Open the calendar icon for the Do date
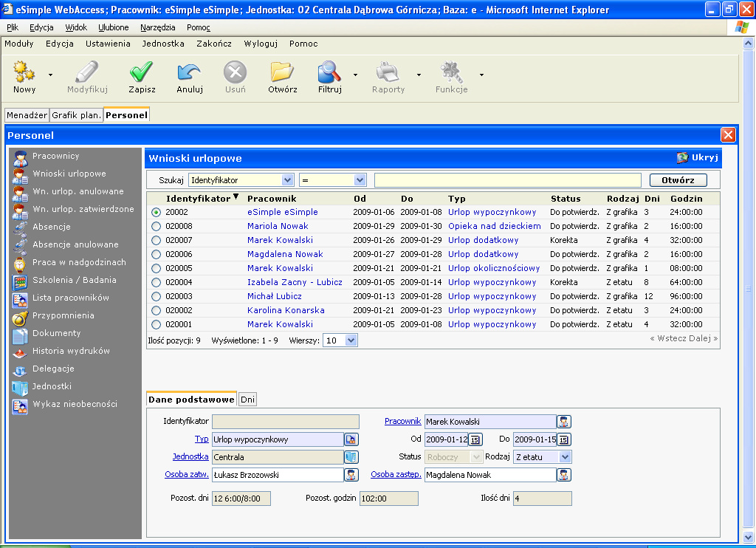 [563, 439]
